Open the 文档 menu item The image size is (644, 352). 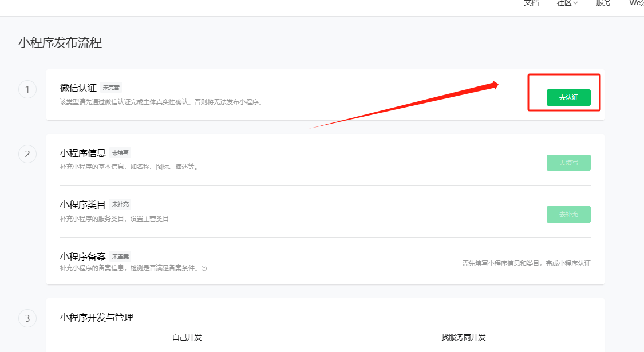coord(531,3)
